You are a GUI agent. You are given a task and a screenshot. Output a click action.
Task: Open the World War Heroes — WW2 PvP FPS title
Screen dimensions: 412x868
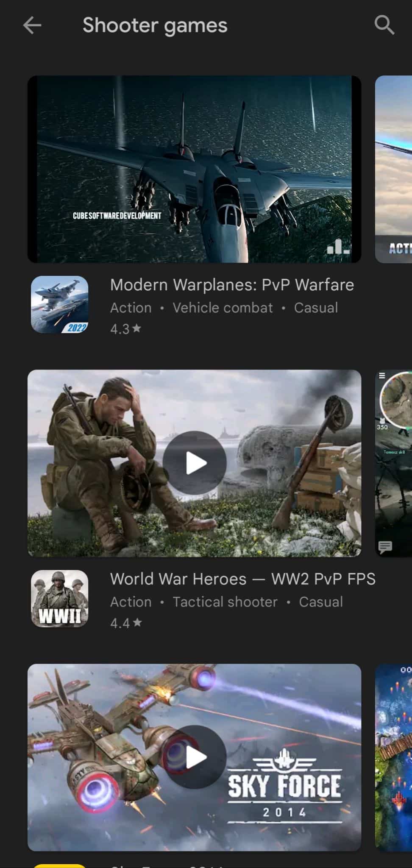243,579
